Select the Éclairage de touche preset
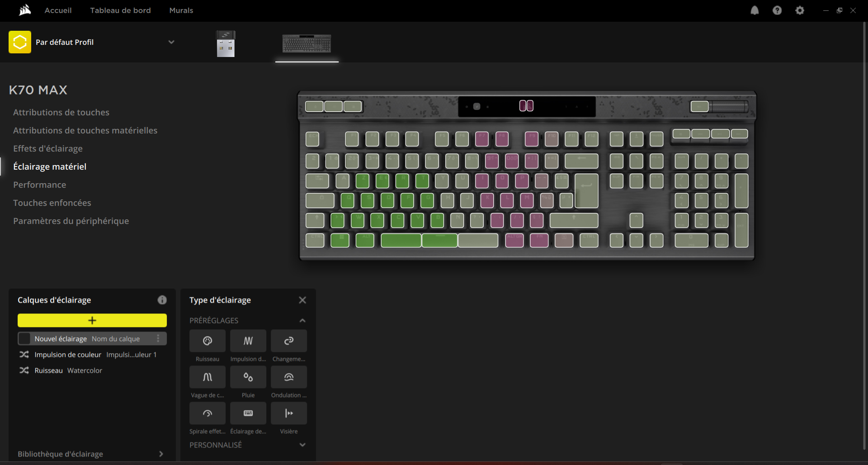 coord(248,413)
